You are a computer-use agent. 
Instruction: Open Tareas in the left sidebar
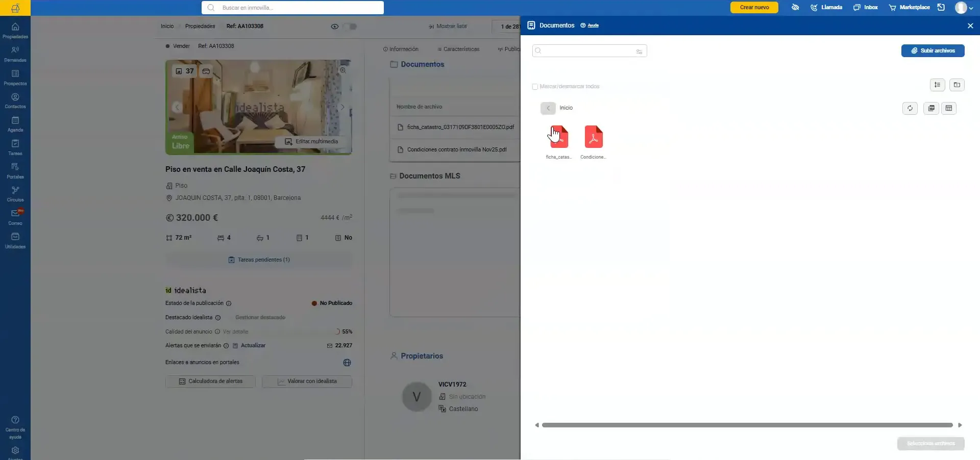coord(15,147)
